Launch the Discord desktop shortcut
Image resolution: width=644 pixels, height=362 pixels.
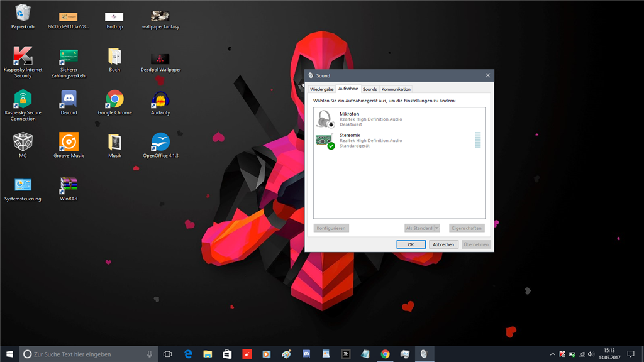pyautogui.click(x=69, y=102)
